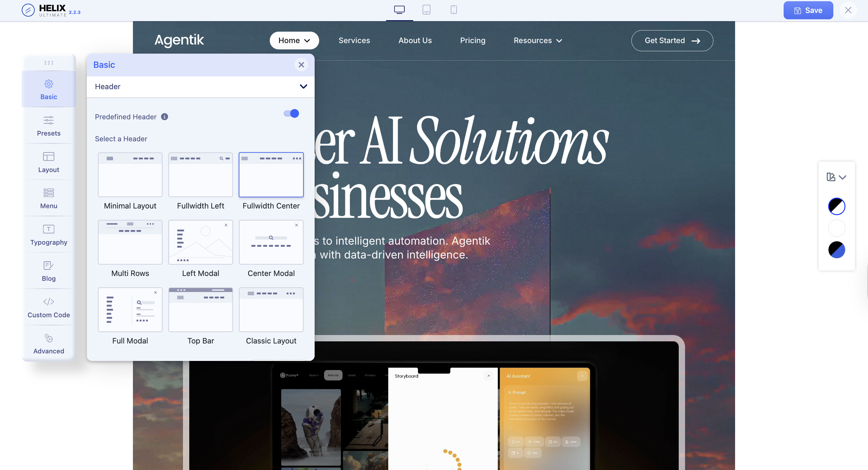Screen dimensions: 868x470
Task: Select desktop preview device icon
Action: pos(399,10)
